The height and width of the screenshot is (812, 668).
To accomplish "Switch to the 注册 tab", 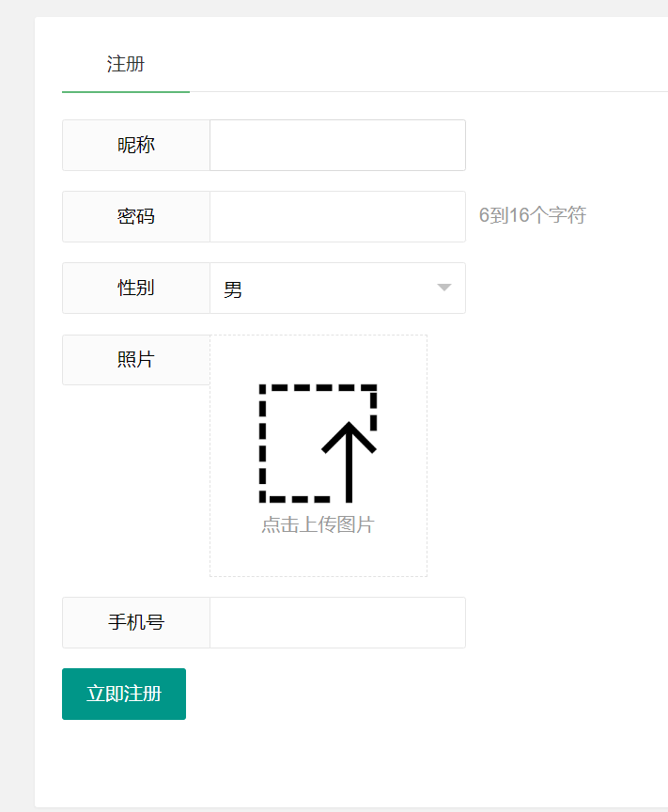I will click(x=126, y=64).
